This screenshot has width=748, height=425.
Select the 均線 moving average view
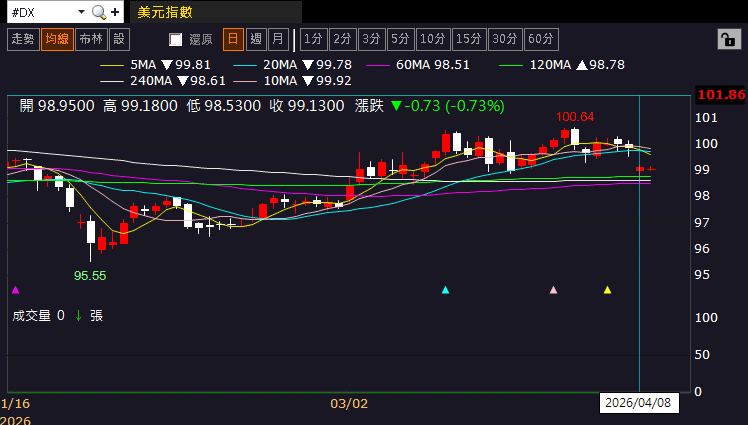pos(57,39)
